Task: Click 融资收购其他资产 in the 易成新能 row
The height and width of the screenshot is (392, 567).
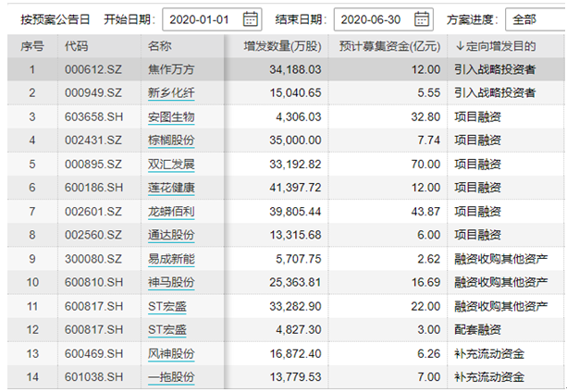Action: [x=500, y=259]
